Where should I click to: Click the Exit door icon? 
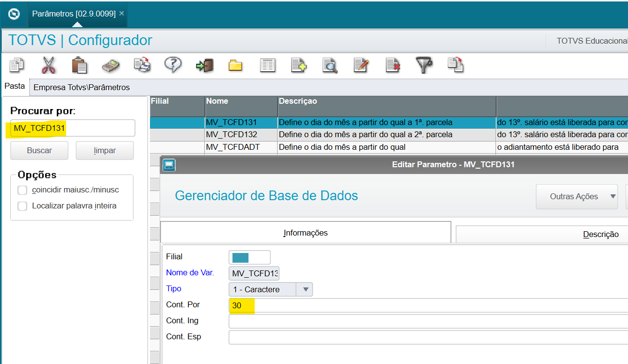204,65
